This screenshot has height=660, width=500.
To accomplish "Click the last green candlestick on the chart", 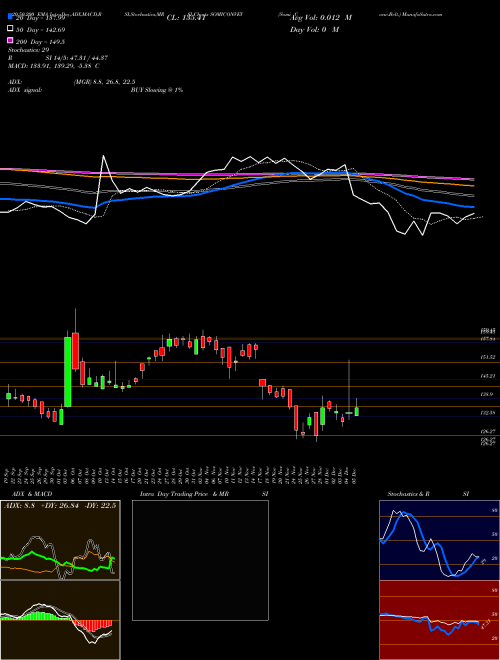I will tap(356, 412).
